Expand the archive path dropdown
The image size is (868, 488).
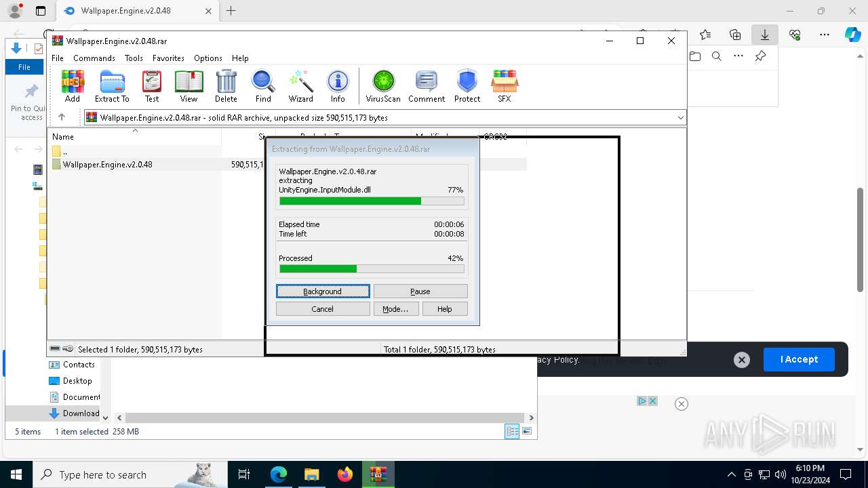(680, 117)
